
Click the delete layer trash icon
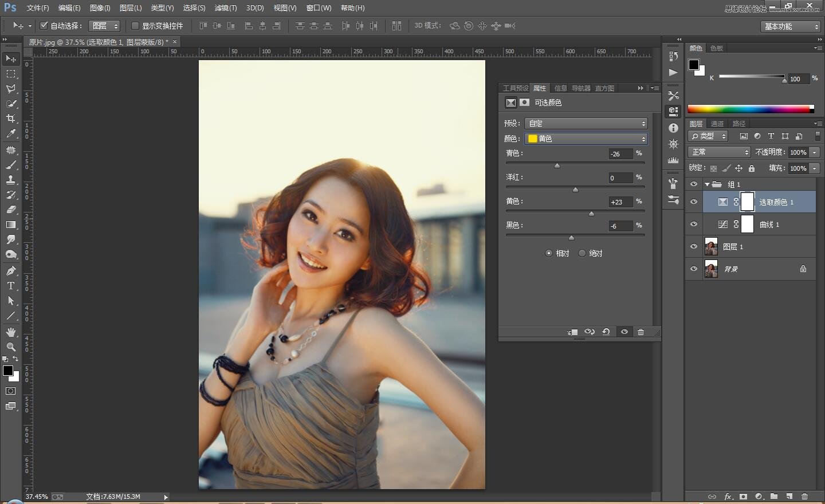click(804, 497)
